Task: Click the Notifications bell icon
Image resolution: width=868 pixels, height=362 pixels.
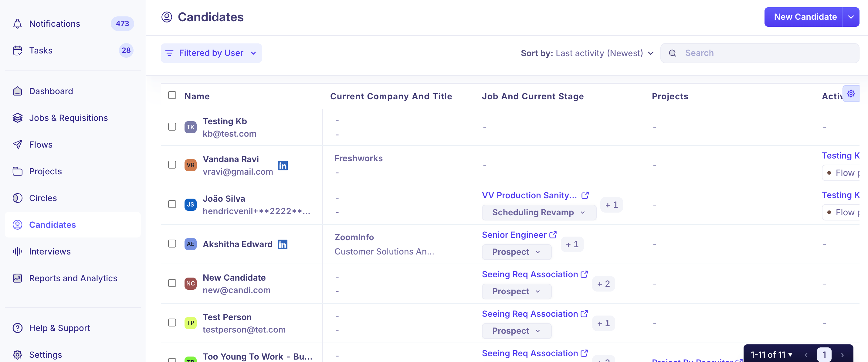Action: pyautogui.click(x=18, y=24)
